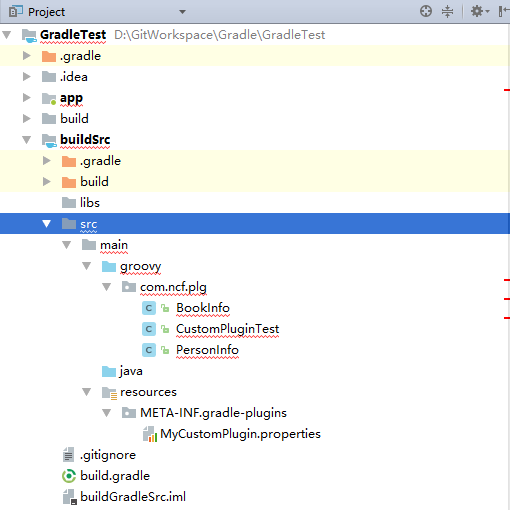Click the MyCustomPlugin.properties file icon
This screenshot has width=510, height=510.
[x=150, y=434]
